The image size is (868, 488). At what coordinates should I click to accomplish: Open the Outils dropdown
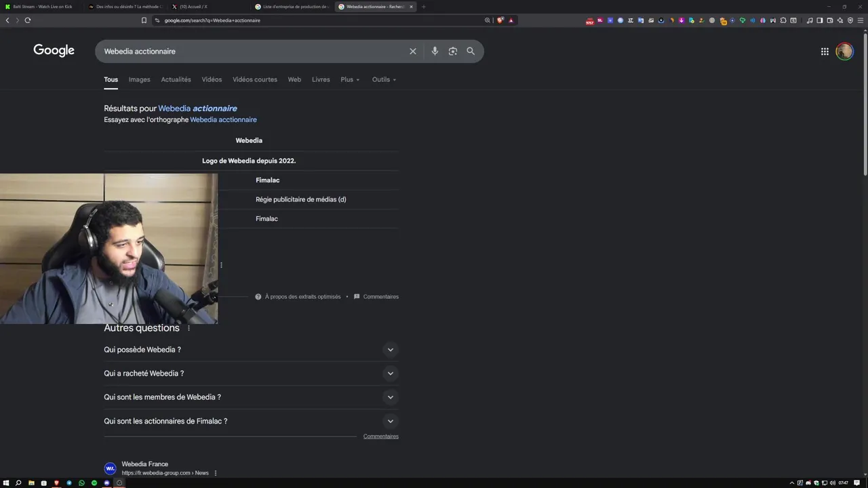tap(384, 79)
